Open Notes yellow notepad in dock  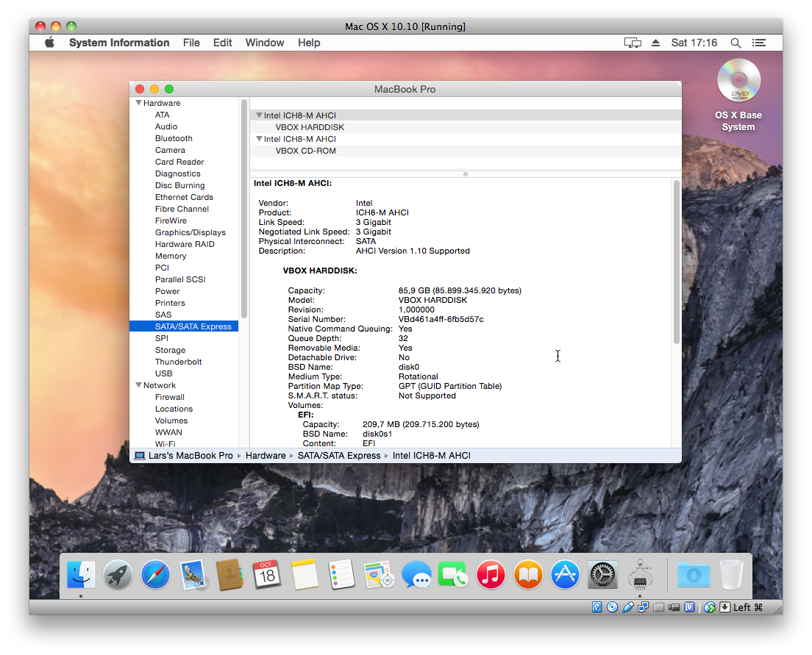(x=304, y=575)
